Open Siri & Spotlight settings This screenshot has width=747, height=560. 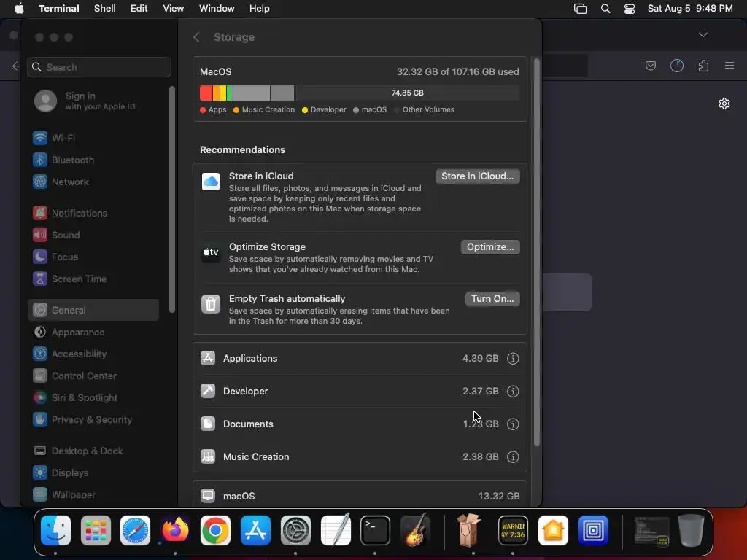[75, 398]
